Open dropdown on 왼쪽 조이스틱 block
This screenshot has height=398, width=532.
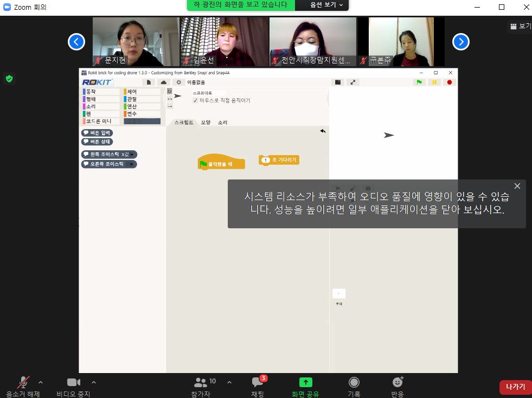tap(132, 155)
